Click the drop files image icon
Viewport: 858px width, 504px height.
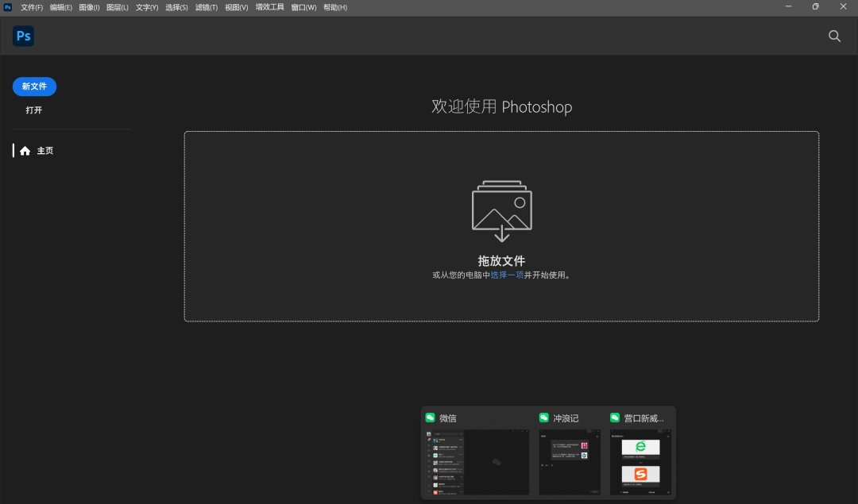pyautogui.click(x=502, y=211)
